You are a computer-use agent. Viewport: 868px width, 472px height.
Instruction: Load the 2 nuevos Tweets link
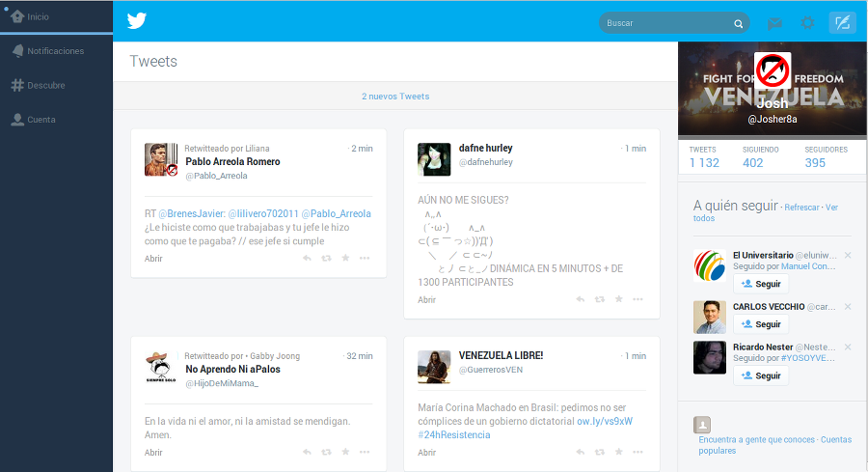pos(395,97)
